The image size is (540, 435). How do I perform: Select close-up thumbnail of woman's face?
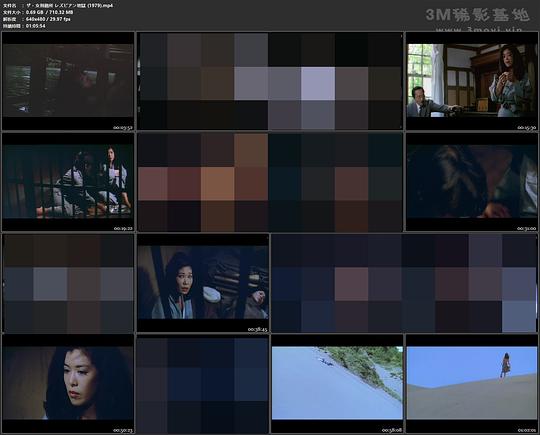68,384
